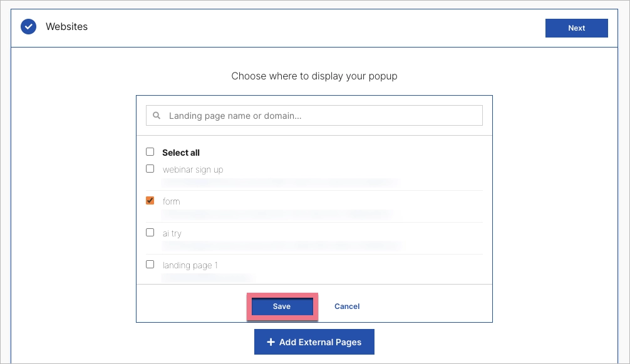The image size is (630, 364).
Task: Go forward with the Next button
Action: [x=576, y=28]
